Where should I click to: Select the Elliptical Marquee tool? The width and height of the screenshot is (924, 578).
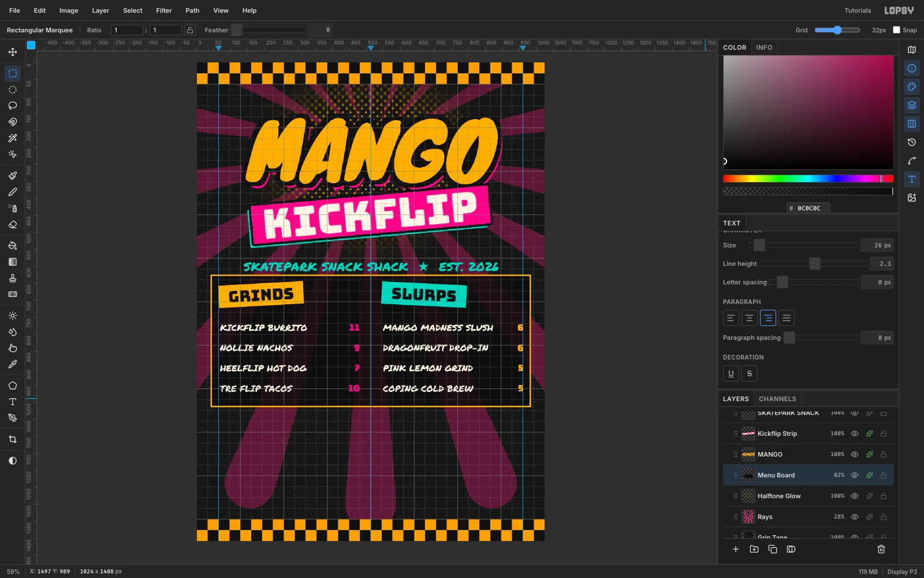coord(13,90)
